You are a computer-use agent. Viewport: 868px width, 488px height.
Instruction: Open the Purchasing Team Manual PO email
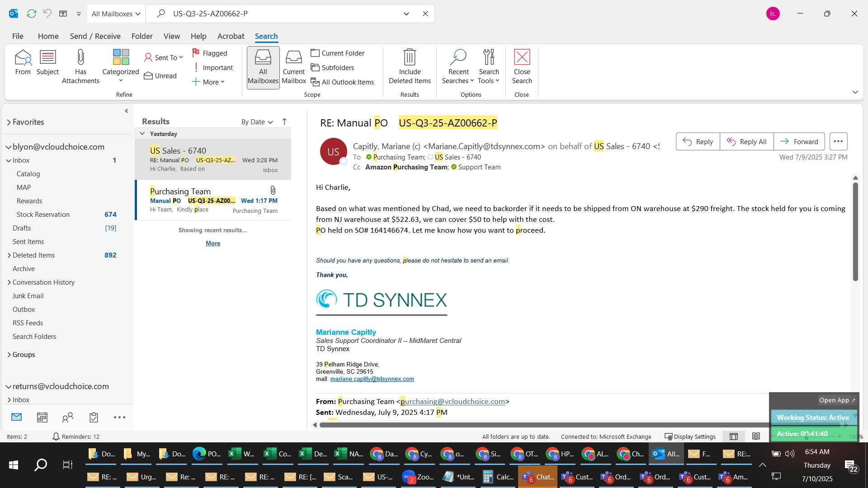click(213, 200)
